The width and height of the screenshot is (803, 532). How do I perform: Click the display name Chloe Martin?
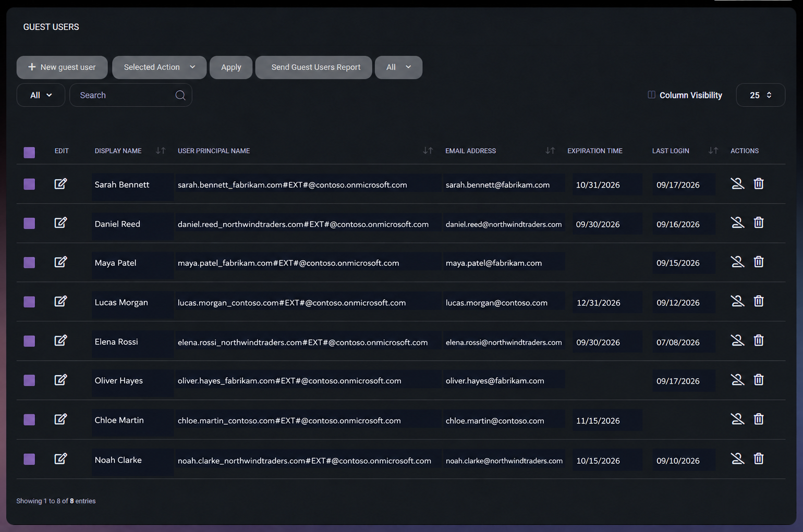(119, 420)
